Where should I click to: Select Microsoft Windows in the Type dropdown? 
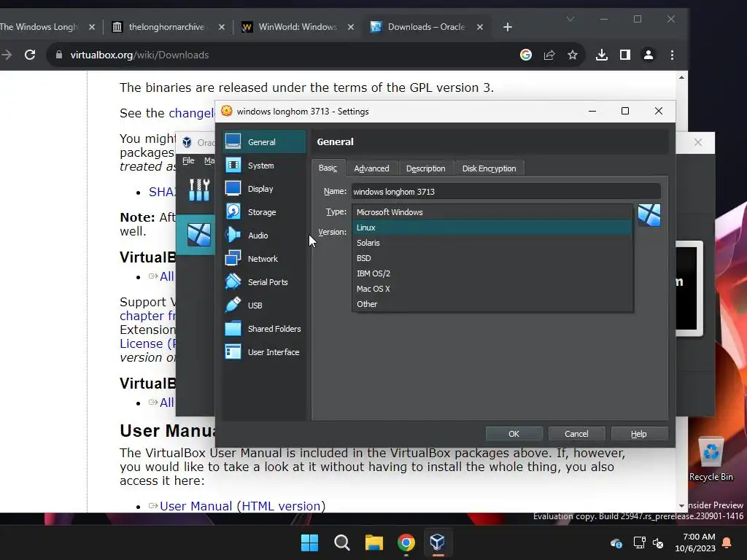492,212
